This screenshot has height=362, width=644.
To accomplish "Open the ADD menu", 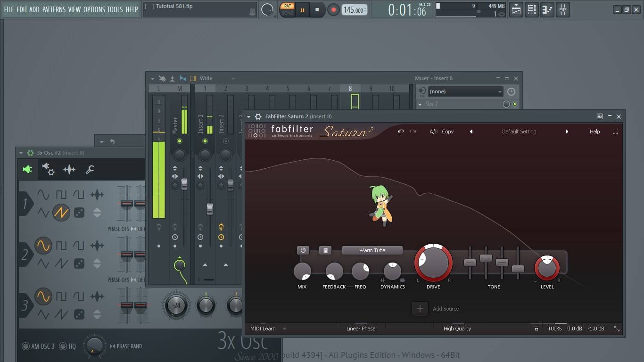I will pyautogui.click(x=34, y=9).
